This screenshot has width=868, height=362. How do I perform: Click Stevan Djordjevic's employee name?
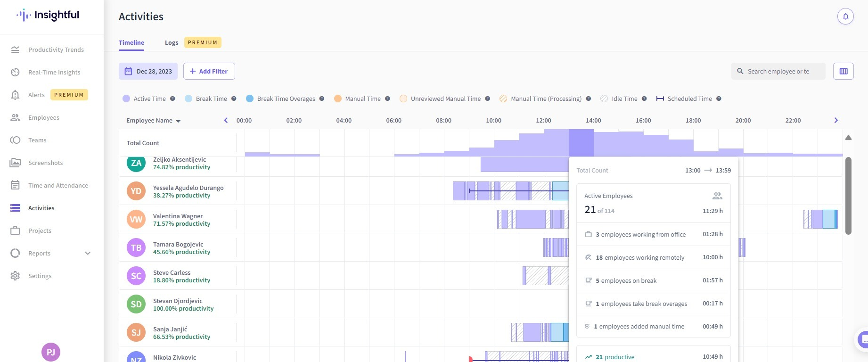178,301
